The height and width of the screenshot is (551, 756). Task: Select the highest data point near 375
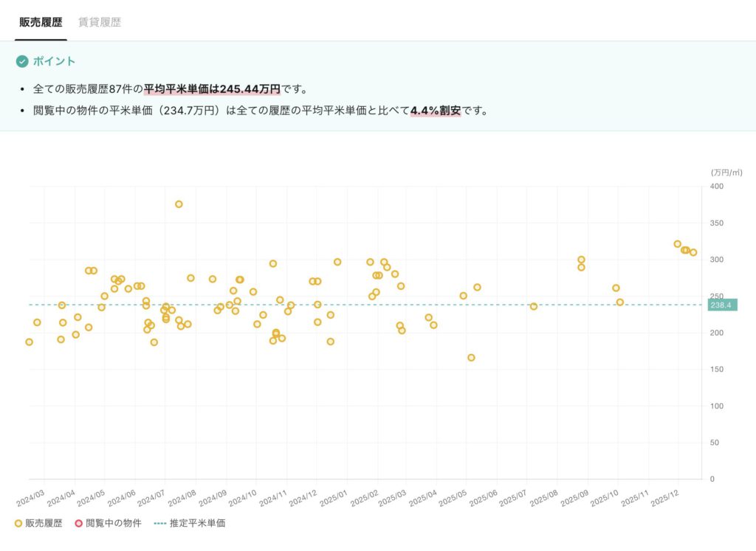click(179, 204)
